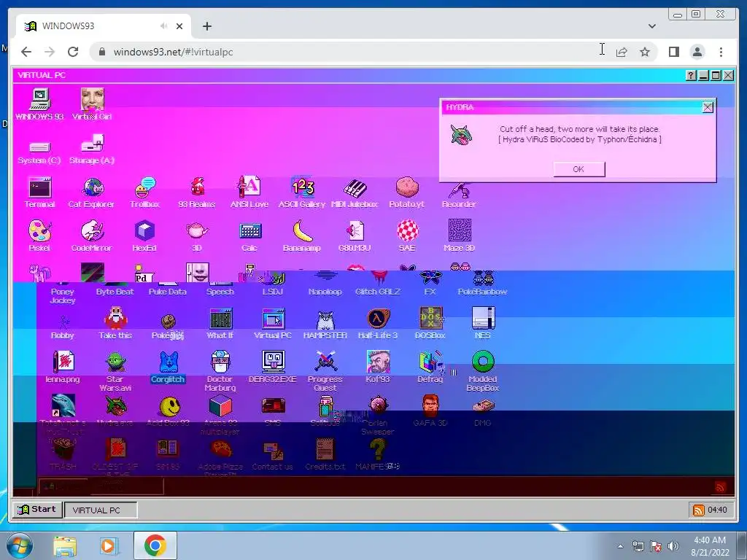Open the Contact us icon
The image size is (747, 560).
pos(273,451)
